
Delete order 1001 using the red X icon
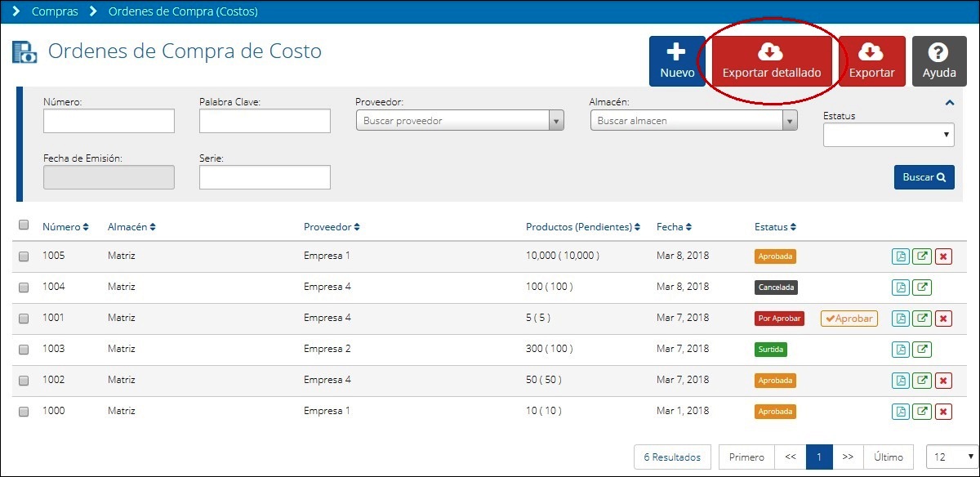[x=943, y=319]
